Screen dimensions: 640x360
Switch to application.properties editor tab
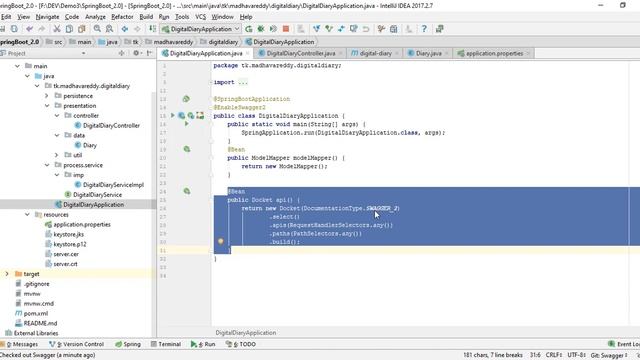click(494, 53)
